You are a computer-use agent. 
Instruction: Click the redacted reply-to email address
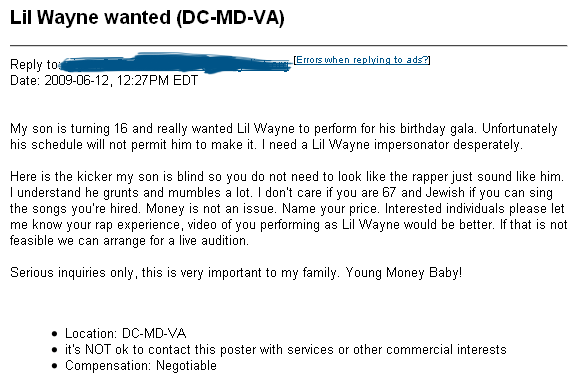point(175,63)
